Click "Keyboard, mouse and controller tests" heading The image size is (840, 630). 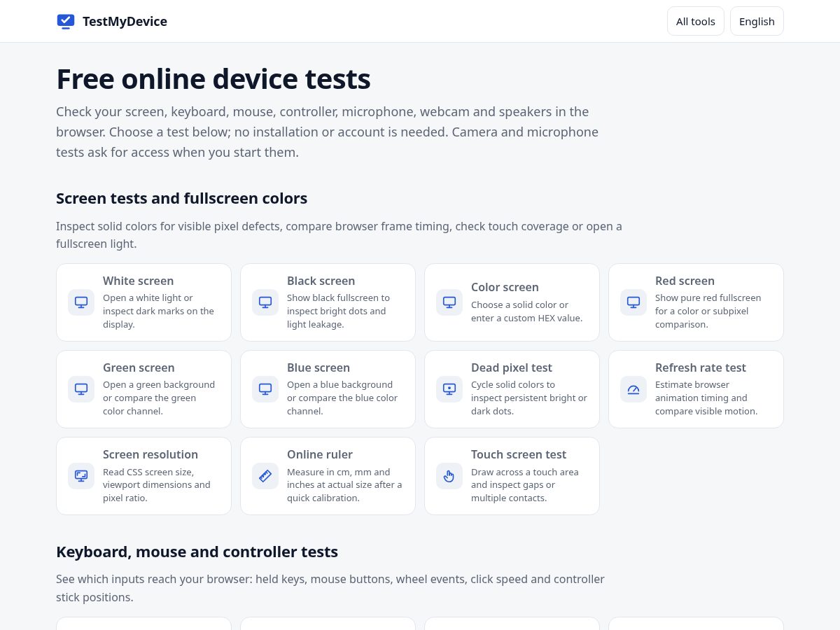197,552
